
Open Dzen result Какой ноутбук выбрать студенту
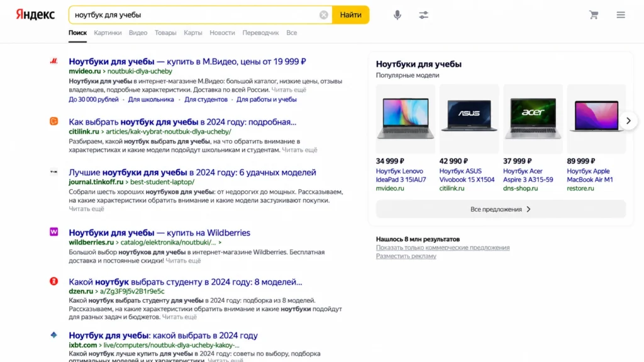pyautogui.click(x=186, y=282)
